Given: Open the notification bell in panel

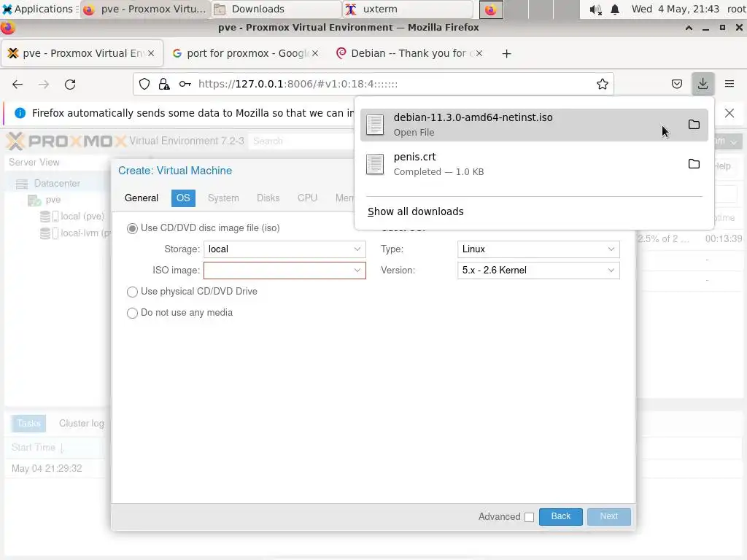Looking at the screenshot, I should click(615, 9).
